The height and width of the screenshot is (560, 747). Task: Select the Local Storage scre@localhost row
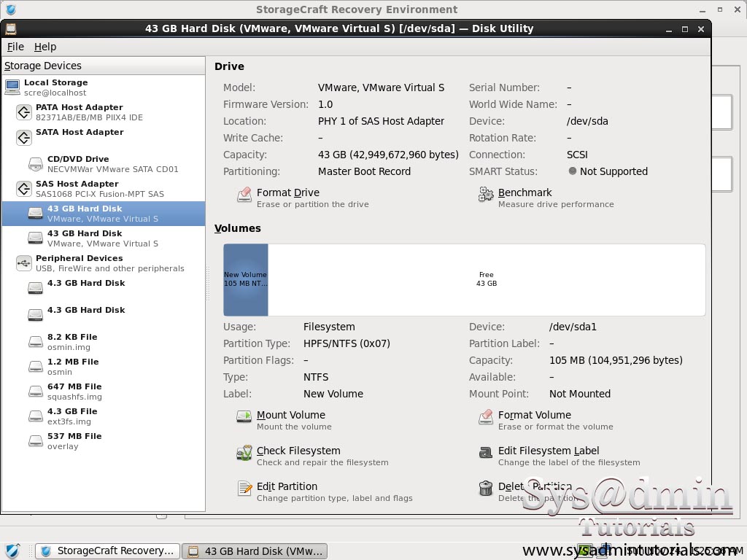click(104, 87)
